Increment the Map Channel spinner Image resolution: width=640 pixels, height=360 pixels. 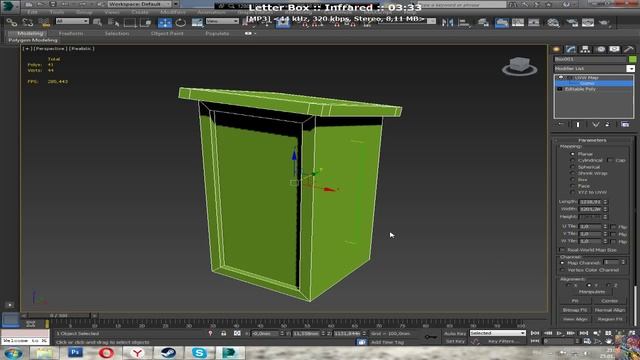(x=623, y=261)
